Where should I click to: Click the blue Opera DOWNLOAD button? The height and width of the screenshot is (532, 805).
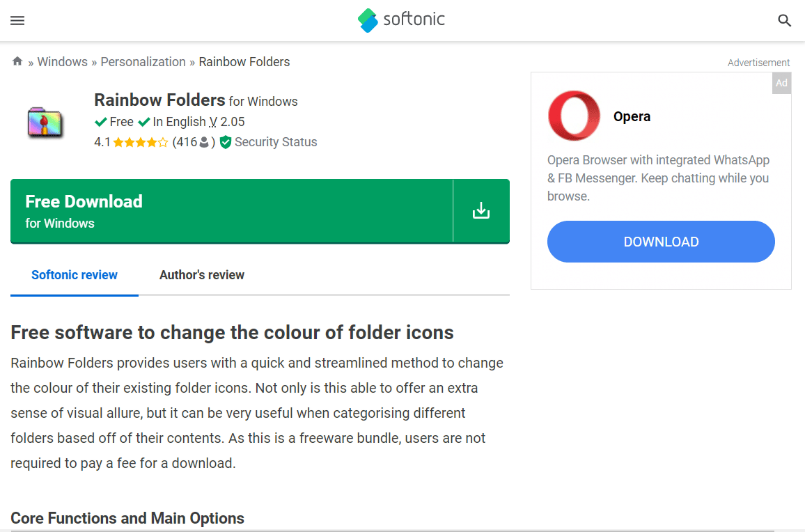[661, 242]
